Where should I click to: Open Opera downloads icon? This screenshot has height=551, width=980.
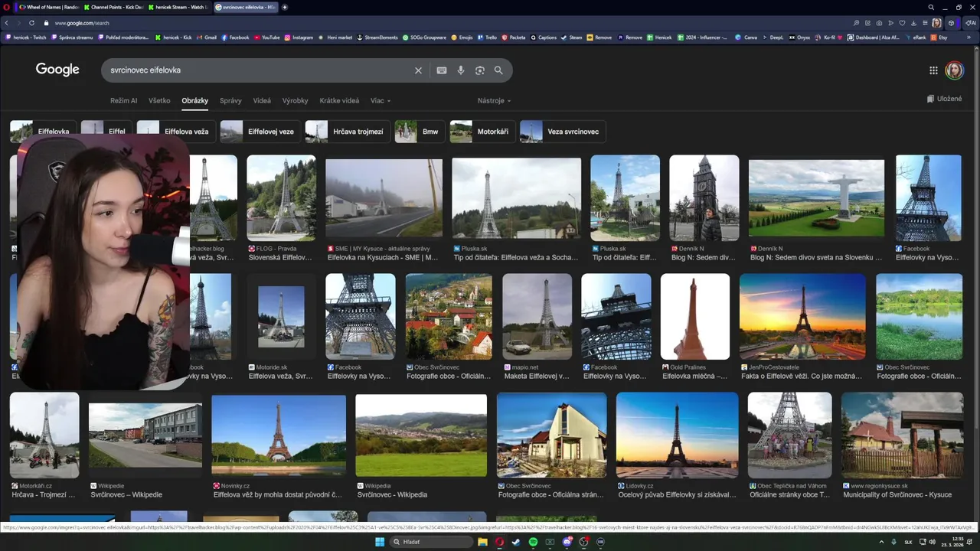point(914,23)
